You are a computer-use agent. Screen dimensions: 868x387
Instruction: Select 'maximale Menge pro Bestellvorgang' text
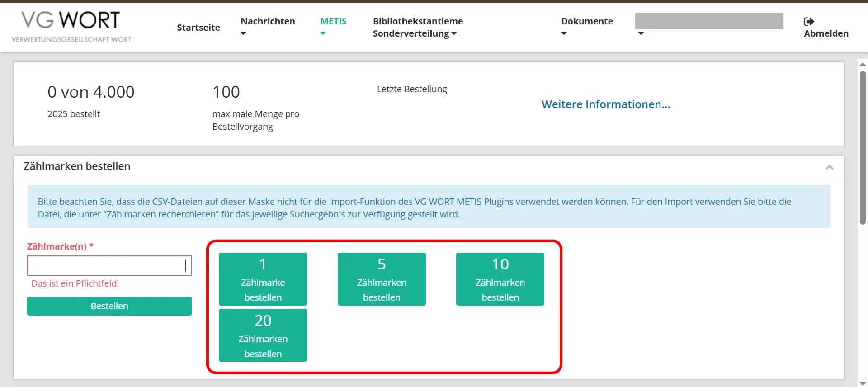(256, 120)
